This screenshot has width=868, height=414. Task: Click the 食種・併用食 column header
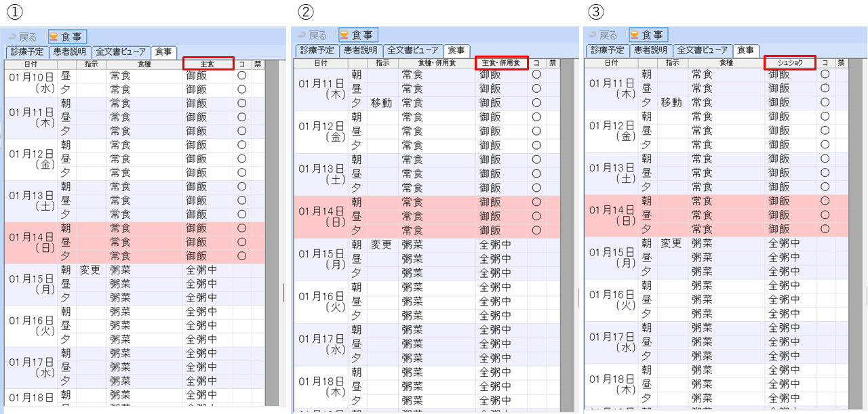pyautogui.click(x=437, y=63)
